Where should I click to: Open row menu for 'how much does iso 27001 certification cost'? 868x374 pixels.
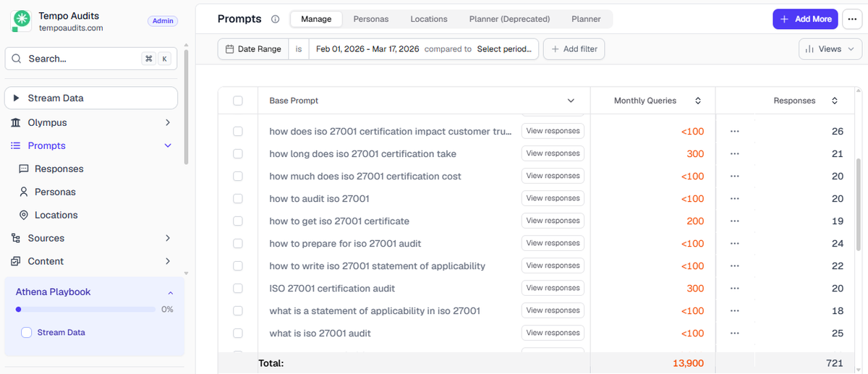tap(735, 177)
